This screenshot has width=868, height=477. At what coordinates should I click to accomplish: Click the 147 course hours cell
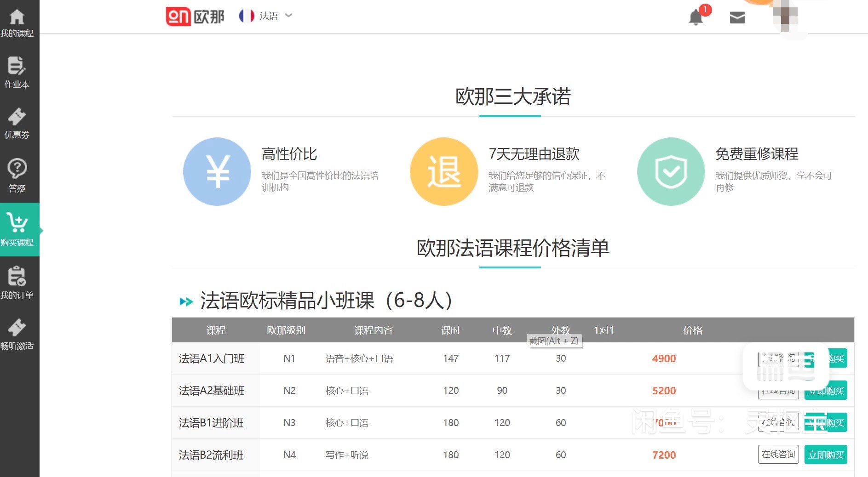(x=451, y=358)
